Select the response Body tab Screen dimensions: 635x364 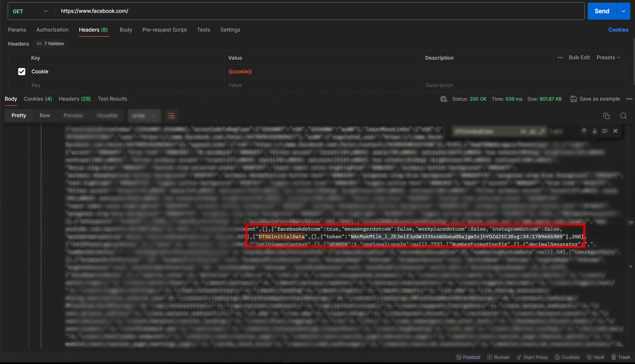[x=11, y=99]
